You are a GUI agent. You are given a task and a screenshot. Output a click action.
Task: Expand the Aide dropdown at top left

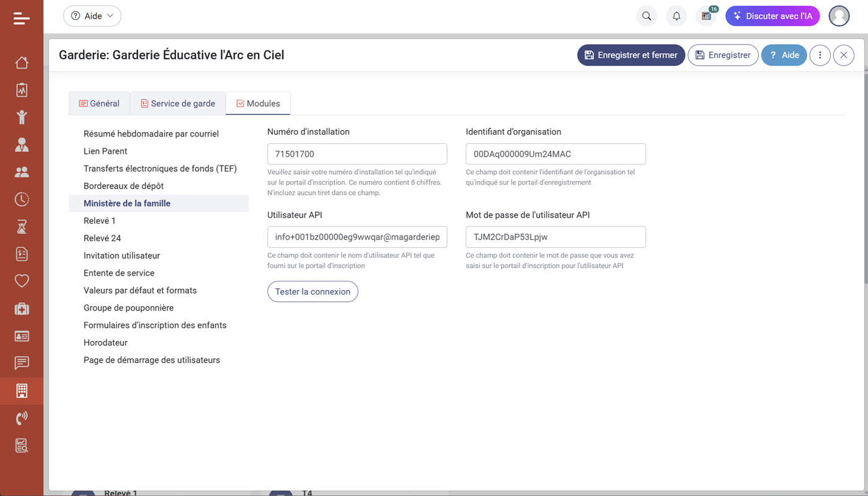coord(92,15)
